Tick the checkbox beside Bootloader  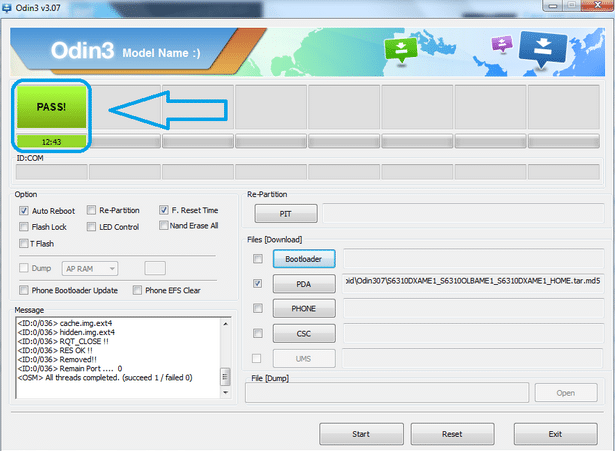click(258, 259)
